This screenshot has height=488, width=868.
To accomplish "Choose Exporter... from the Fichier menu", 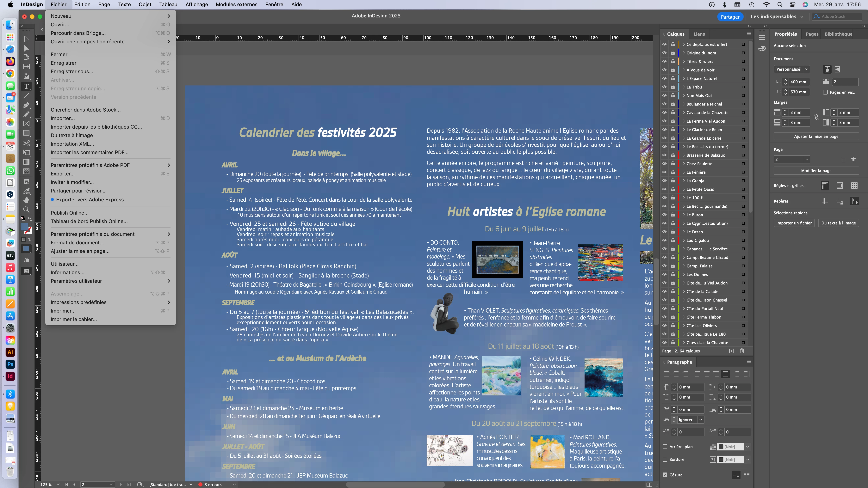I will click(x=63, y=174).
